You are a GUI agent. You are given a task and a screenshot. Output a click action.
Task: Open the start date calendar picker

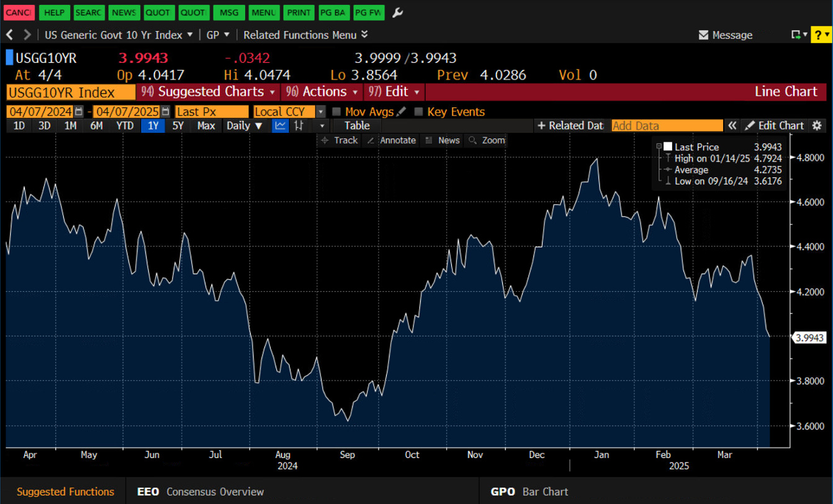78,112
